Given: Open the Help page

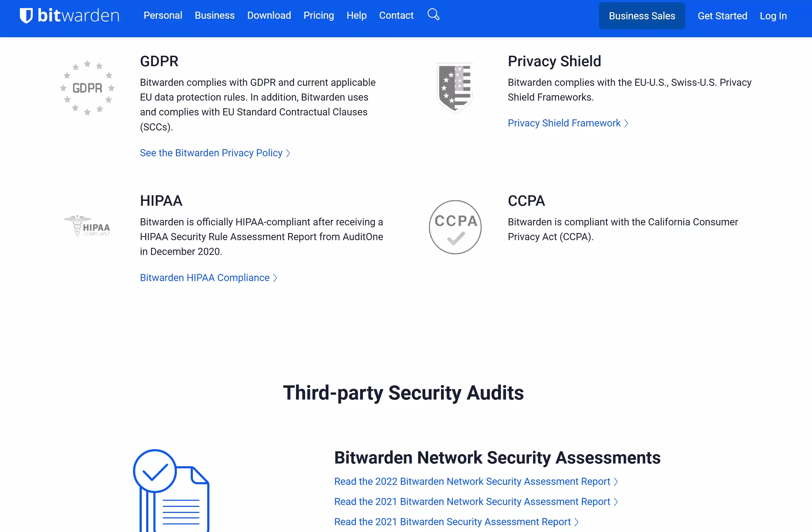Looking at the screenshot, I should pos(356,15).
